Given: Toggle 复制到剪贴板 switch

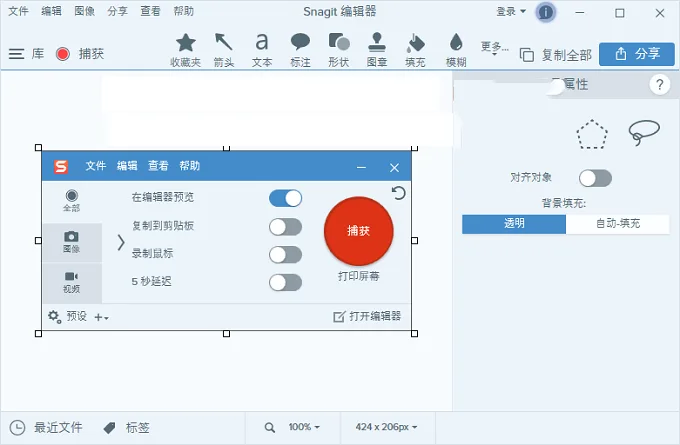Looking at the screenshot, I should point(285,227).
